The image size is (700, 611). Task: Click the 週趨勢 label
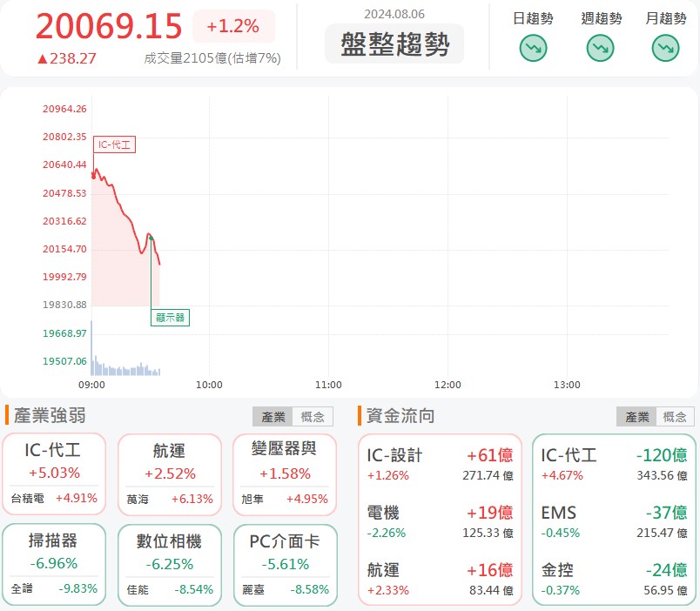point(601,18)
